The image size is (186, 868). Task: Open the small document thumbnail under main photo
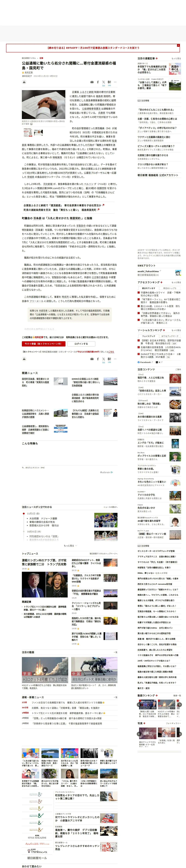coord(28,132)
